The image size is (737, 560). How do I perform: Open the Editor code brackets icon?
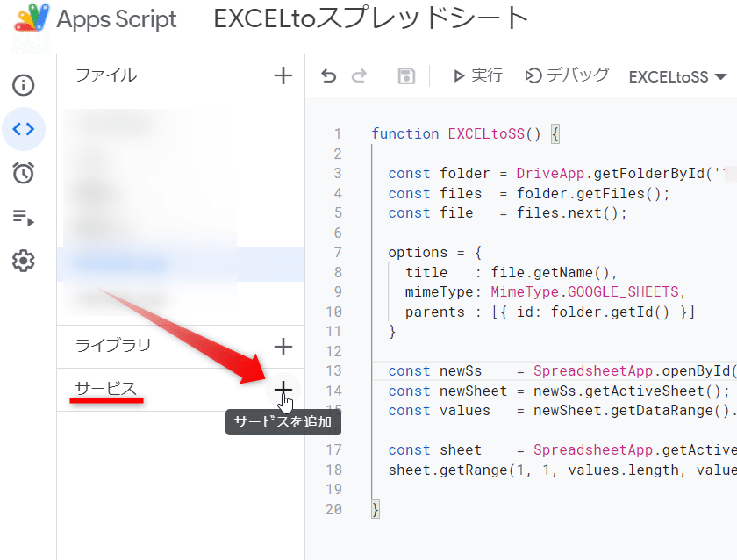tap(23, 129)
